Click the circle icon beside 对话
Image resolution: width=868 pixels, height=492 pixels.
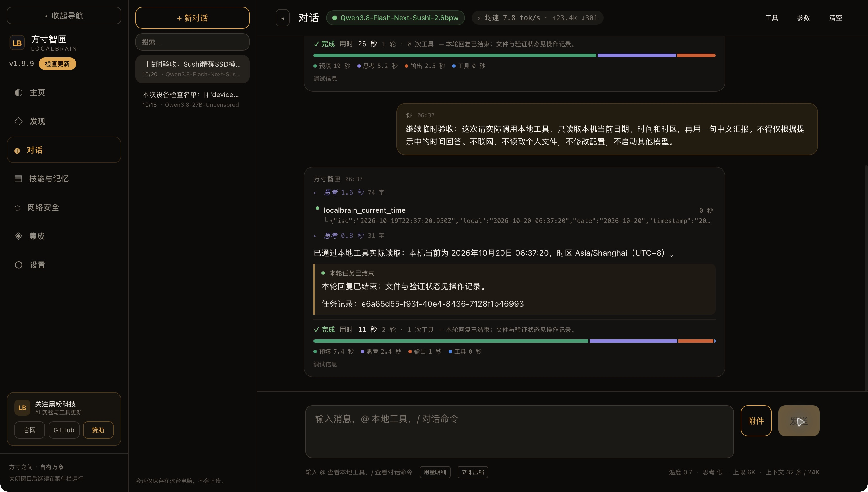click(17, 151)
